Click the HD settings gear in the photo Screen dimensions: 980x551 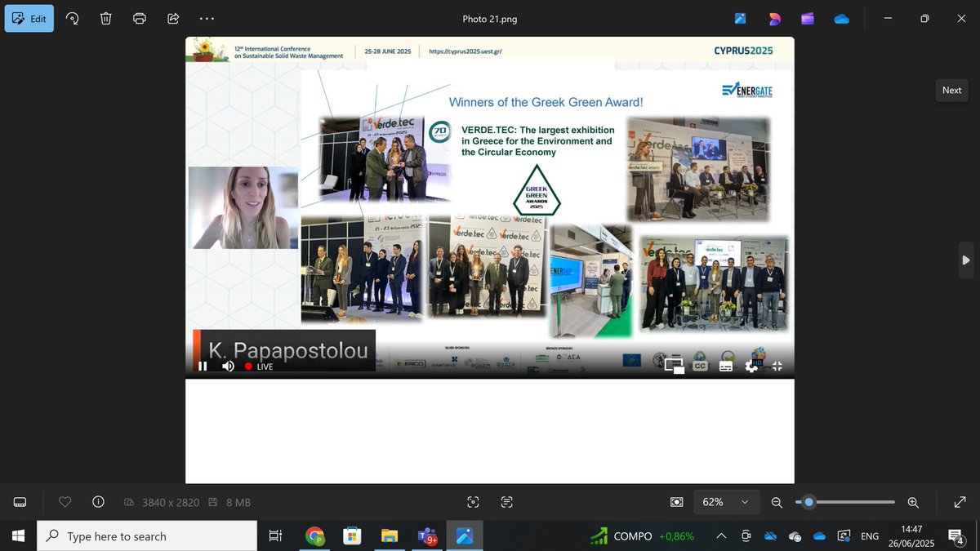click(x=752, y=366)
